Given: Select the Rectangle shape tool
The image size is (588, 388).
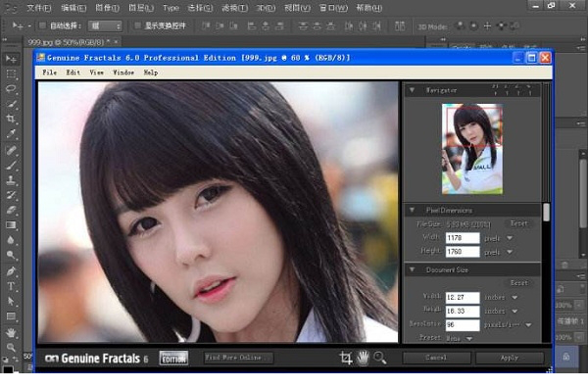Looking at the screenshot, I should coord(11,316).
